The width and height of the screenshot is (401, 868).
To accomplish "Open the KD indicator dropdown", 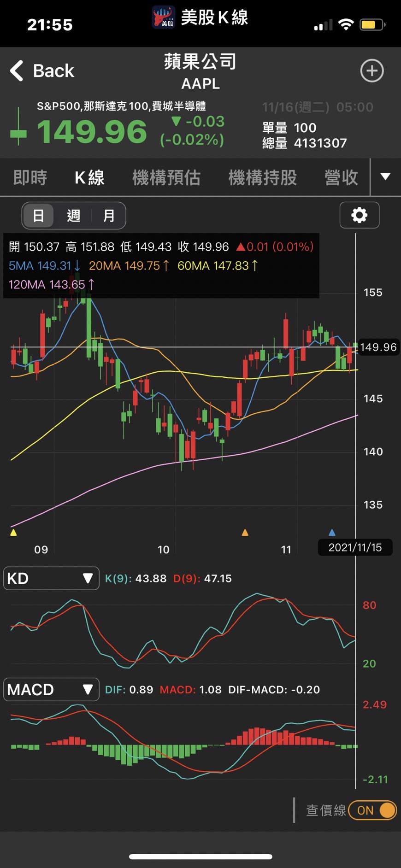I will [51, 578].
